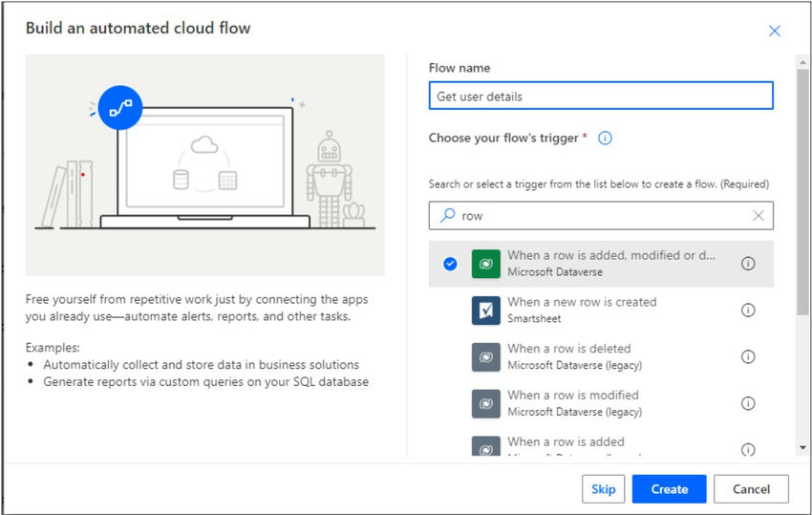The width and height of the screenshot is (812, 515).
Task: Select 'When a new row is created' trigger
Action: pyautogui.click(x=601, y=311)
